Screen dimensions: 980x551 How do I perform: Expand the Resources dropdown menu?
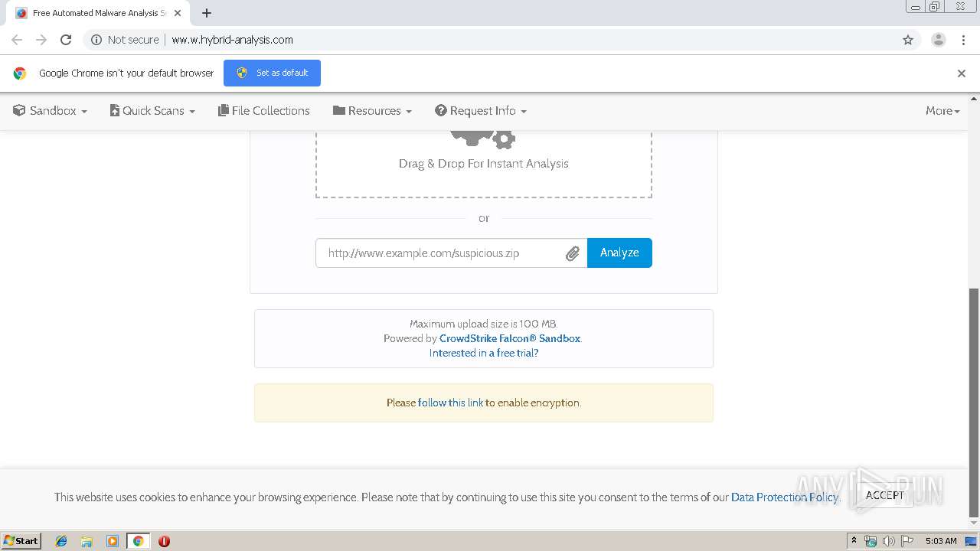click(x=372, y=111)
